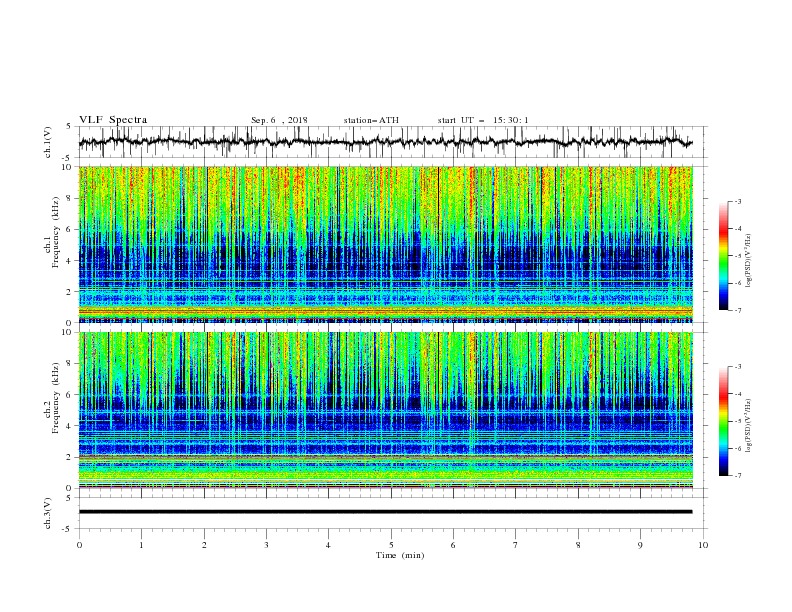Click the ch.2 spectrogram image

(385, 410)
